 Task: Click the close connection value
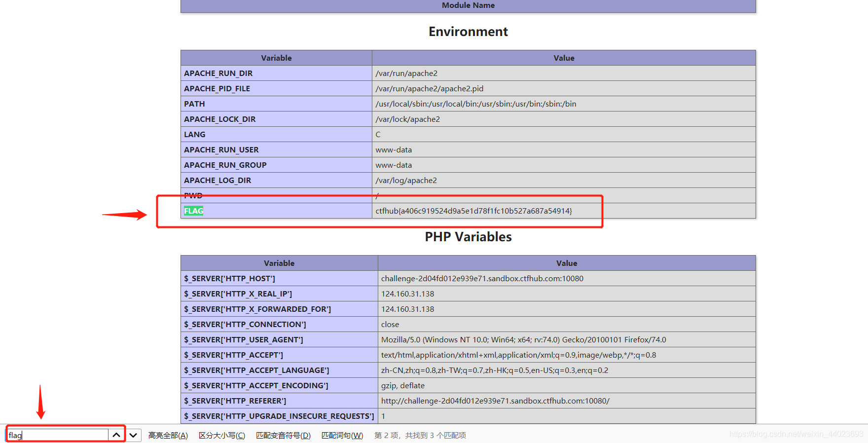pos(390,324)
